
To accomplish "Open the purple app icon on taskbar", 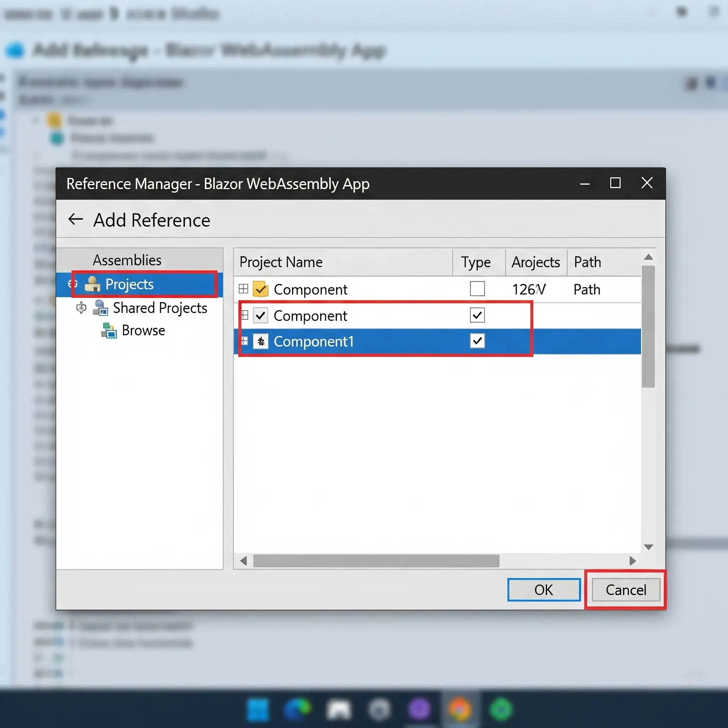I will [419, 709].
